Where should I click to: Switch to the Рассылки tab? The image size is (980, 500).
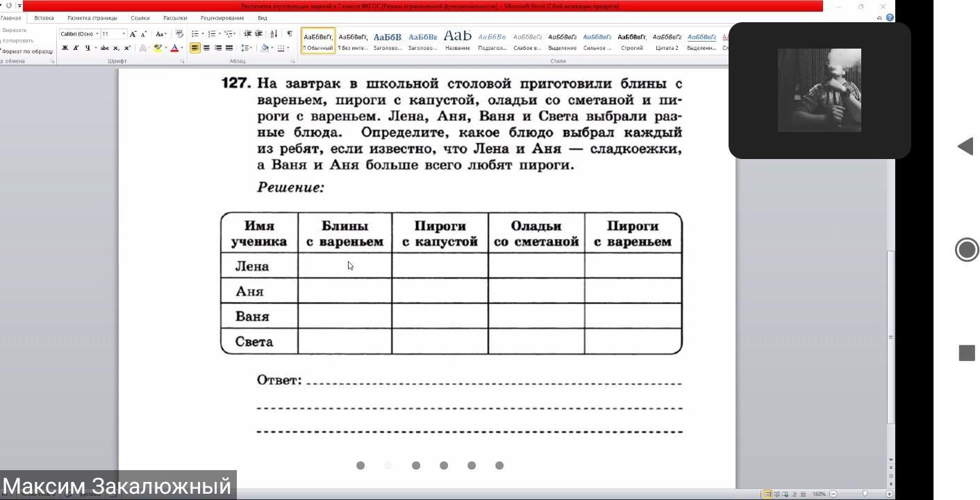coord(175,18)
